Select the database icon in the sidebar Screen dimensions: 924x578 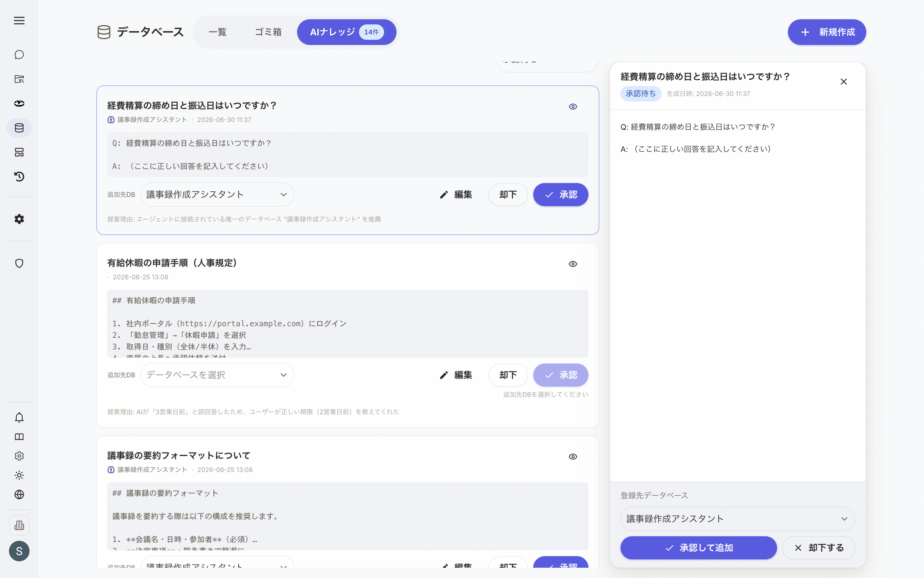point(19,128)
